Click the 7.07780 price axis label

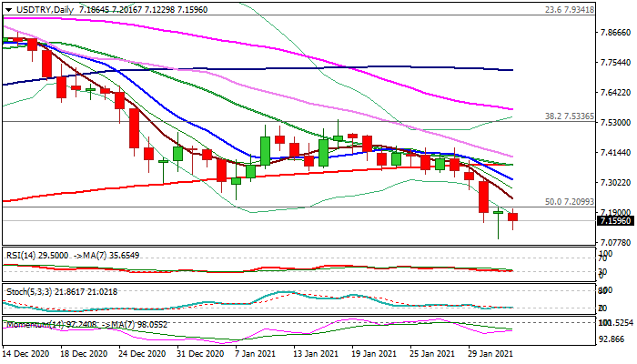(x=616, y=242)
